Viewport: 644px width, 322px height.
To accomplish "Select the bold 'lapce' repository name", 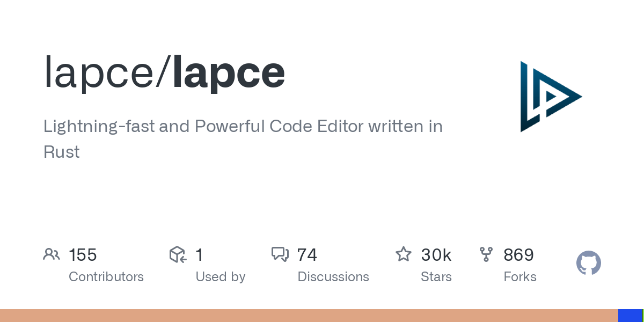I will coord(229,72).
